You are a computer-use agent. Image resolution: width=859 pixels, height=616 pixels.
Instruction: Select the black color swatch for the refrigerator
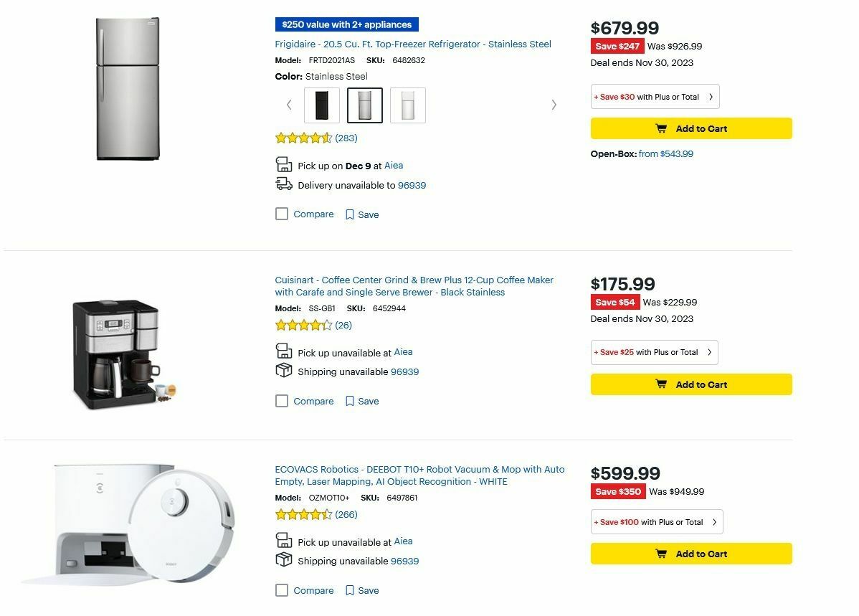click(321, 105)
